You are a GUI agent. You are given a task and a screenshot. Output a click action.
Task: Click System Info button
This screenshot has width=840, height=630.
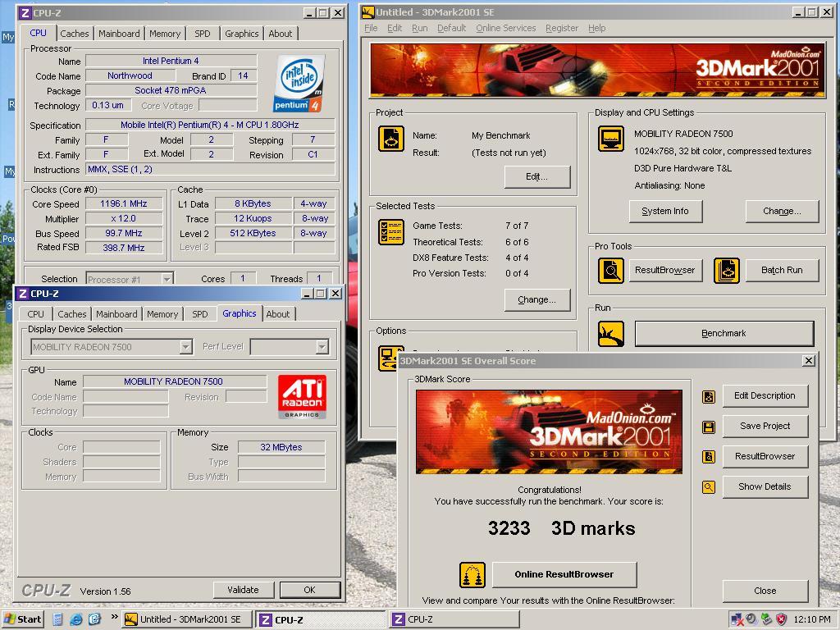[x=664, y=211]
